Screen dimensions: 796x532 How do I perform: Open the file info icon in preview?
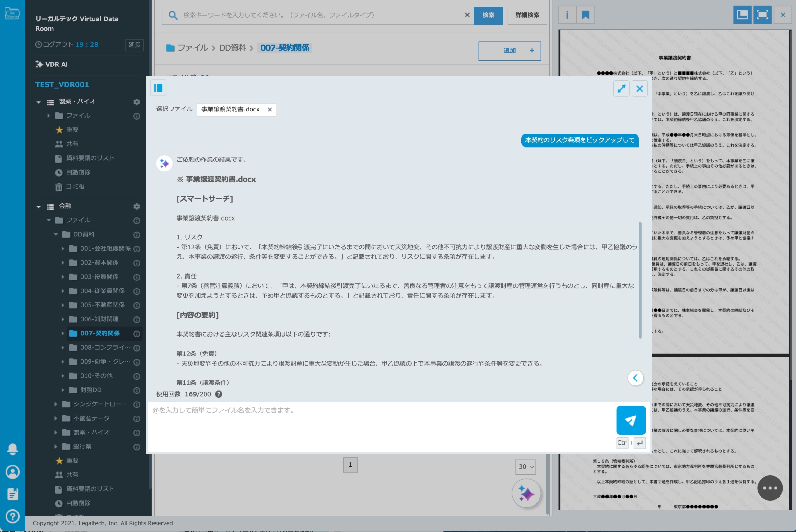(x=567, y=15)
